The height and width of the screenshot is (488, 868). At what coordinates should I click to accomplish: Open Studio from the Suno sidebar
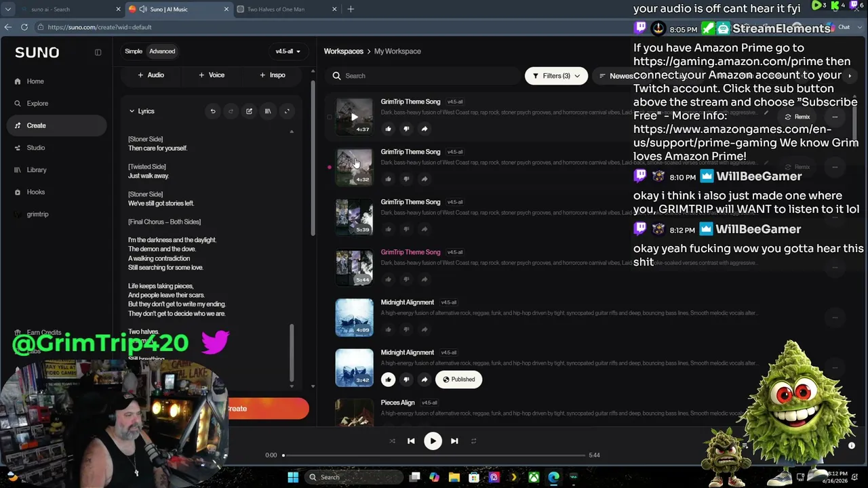[x=36, y=148]
